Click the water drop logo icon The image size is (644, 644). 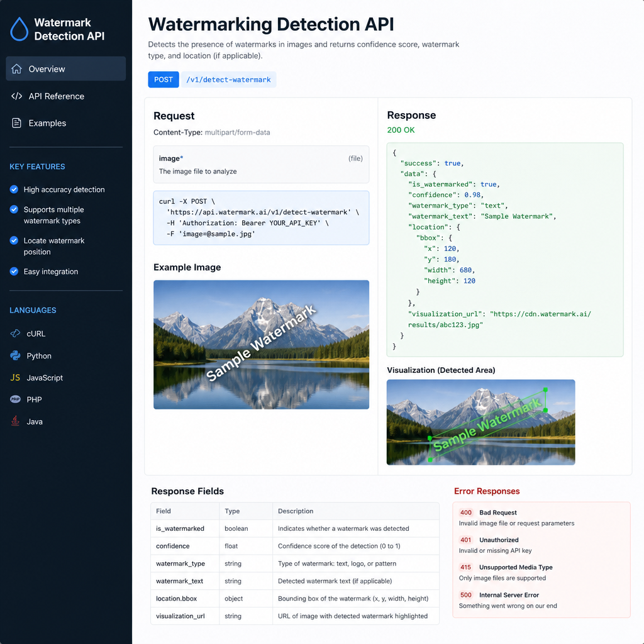pos(19,29)
